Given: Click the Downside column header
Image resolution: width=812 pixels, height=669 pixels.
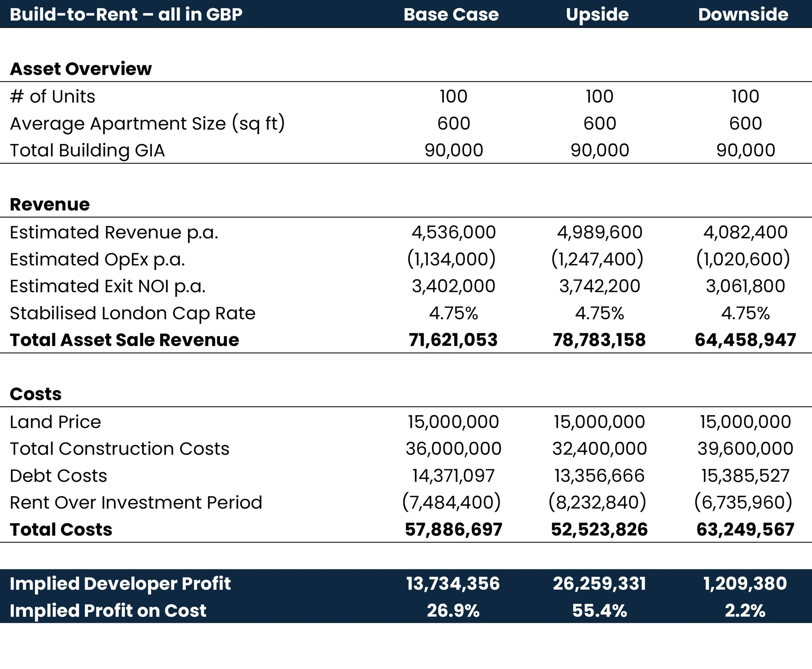Looking at the screenshot, I should point(743,14).
